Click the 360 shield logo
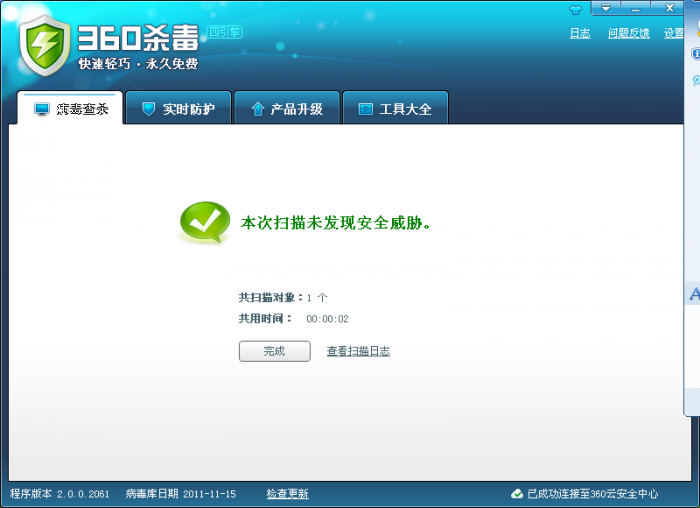The height and width of the screenshot is (508, 700). coord(45,45)
